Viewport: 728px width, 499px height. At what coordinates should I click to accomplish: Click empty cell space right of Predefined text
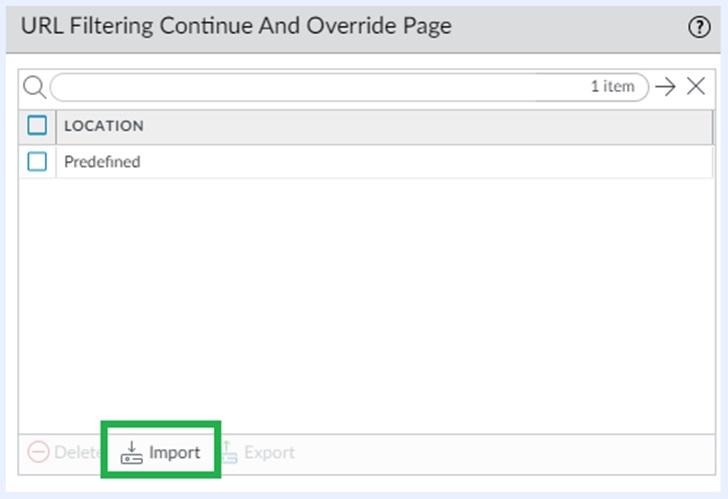tap(420, 161)
